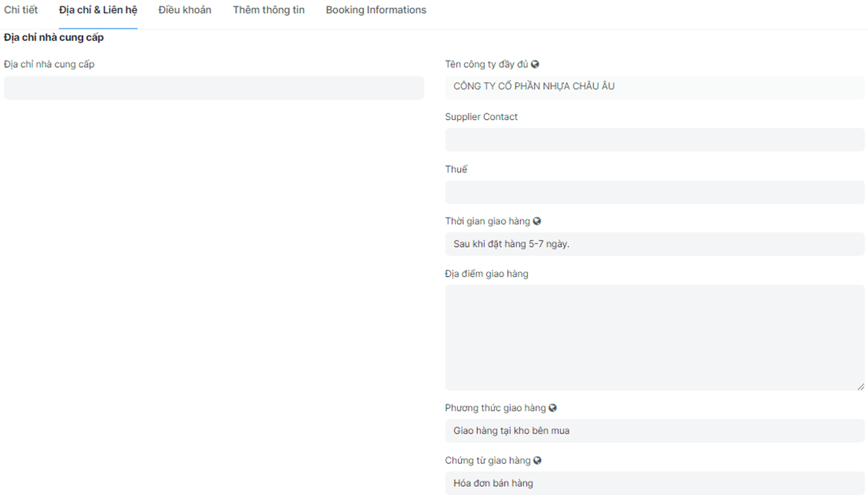Image resolution: width=868 pixels, height=499 pixels.
Task: Click the globe icon next to Thời gian giao hàng
Action: point(537,221)
